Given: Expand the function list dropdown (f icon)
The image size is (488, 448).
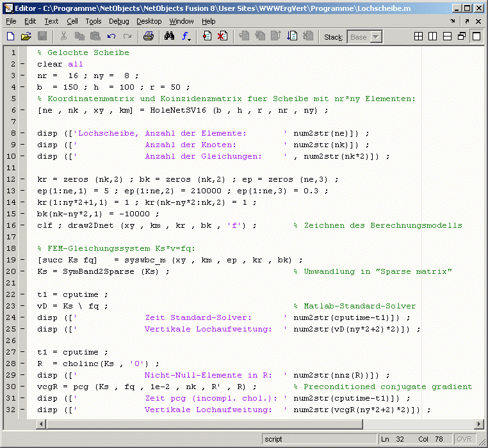Looking at the screenshot, I should coord(186,36).
